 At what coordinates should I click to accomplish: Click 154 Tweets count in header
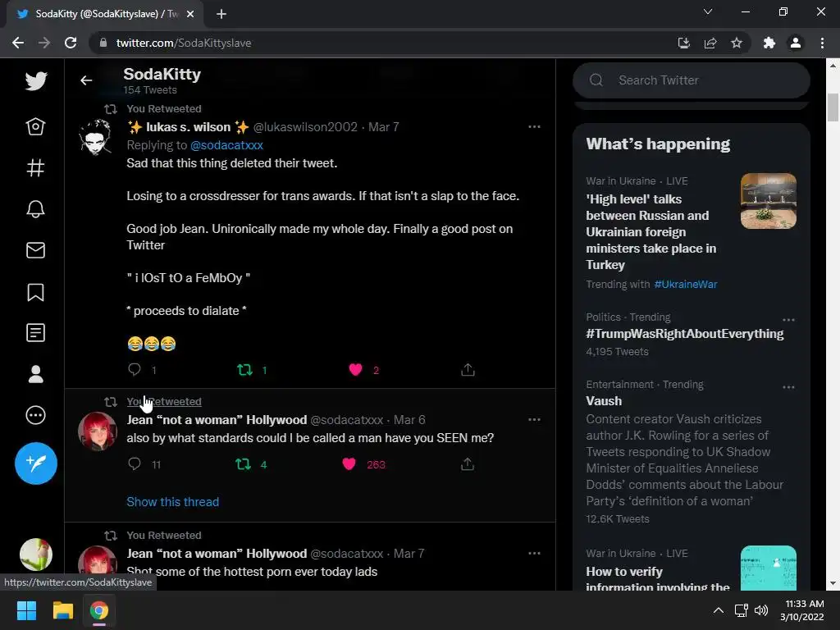point(150,90)
